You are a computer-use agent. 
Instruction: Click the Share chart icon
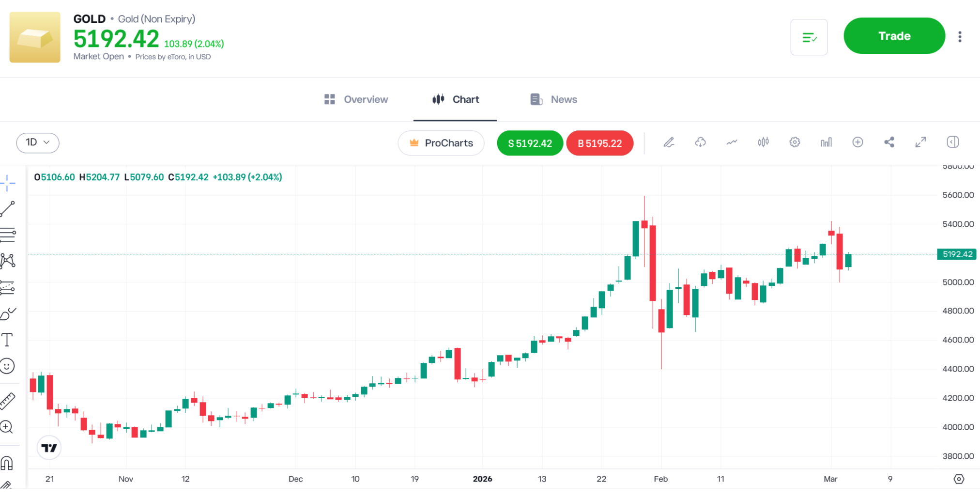(889, 142)
